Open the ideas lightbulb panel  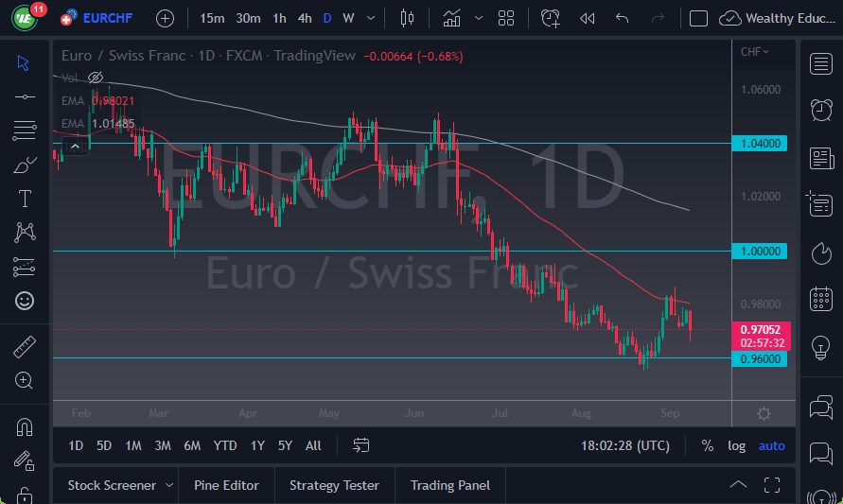tap(821, 347)
